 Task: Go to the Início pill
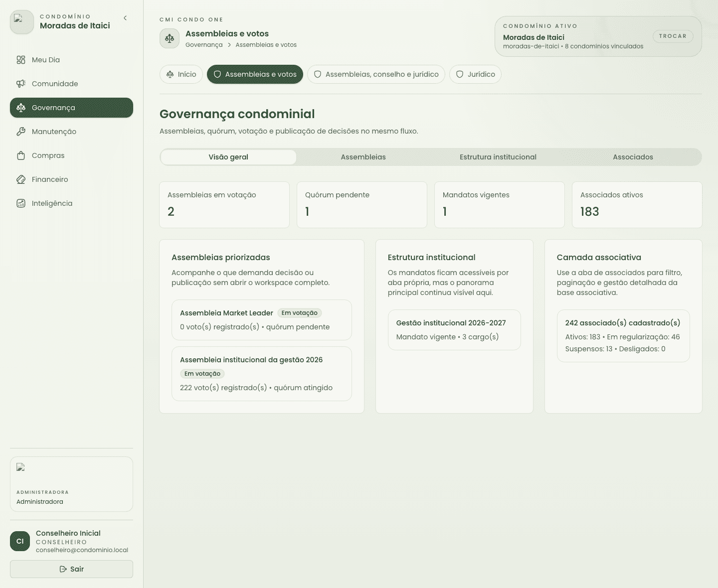pyautogui.click(x=181, y=74)
